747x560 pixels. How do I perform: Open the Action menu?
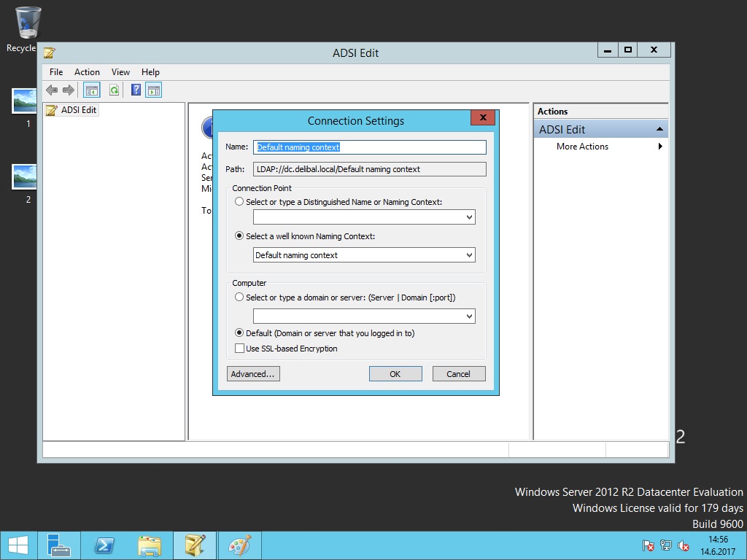tap(87, 72)
